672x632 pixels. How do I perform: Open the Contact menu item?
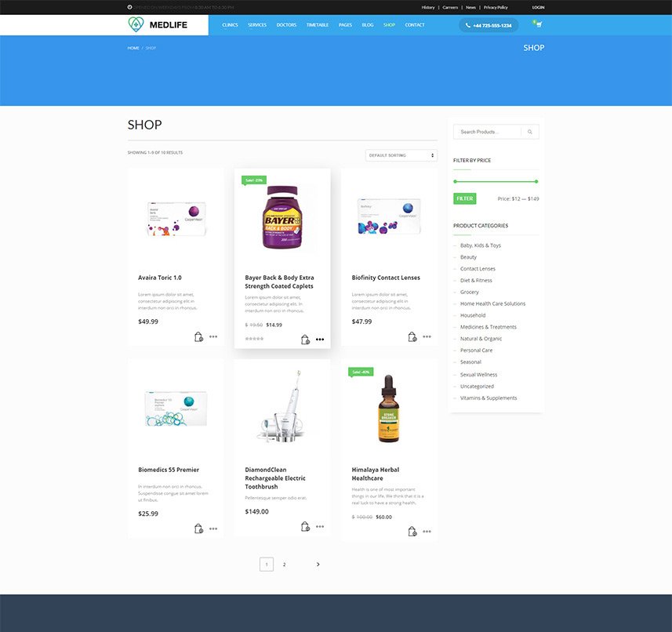[415, 25]
